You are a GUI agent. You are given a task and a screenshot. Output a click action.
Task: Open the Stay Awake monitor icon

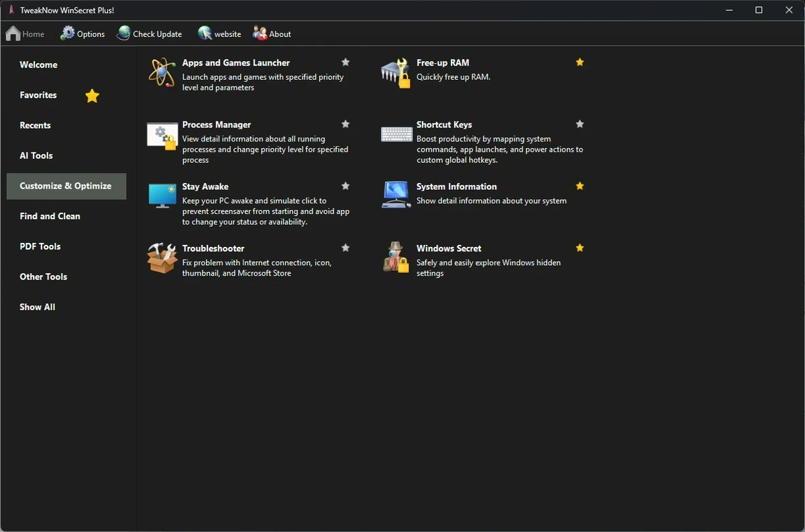[x=162, y=195]
